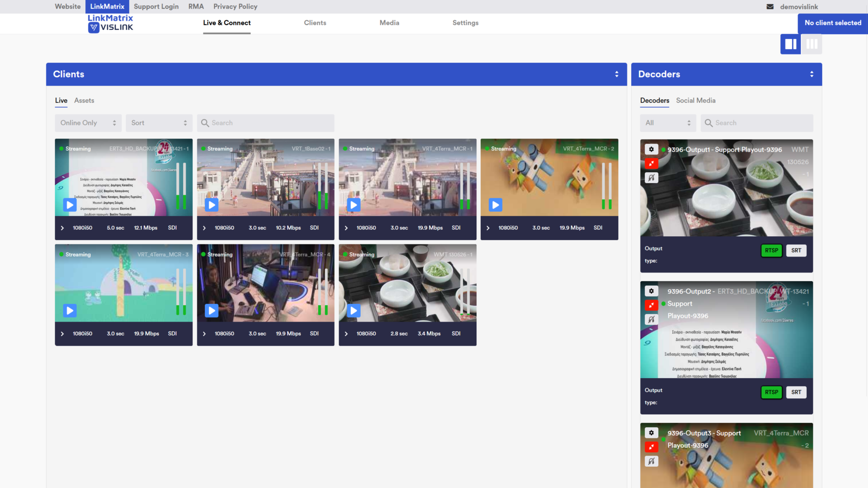The height and width of the screenshot is (488, 868).
Task: Open the Online Only filter dropdown
Action: (88, 123)
